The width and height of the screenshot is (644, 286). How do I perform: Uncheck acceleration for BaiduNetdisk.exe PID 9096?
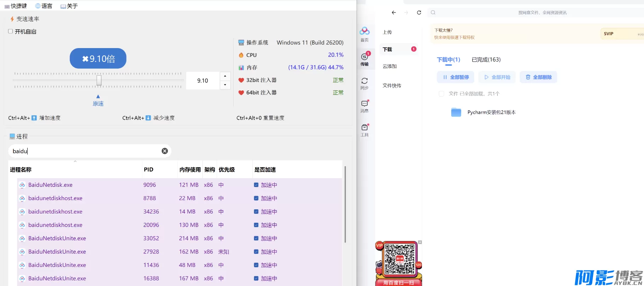click(256, 185)
